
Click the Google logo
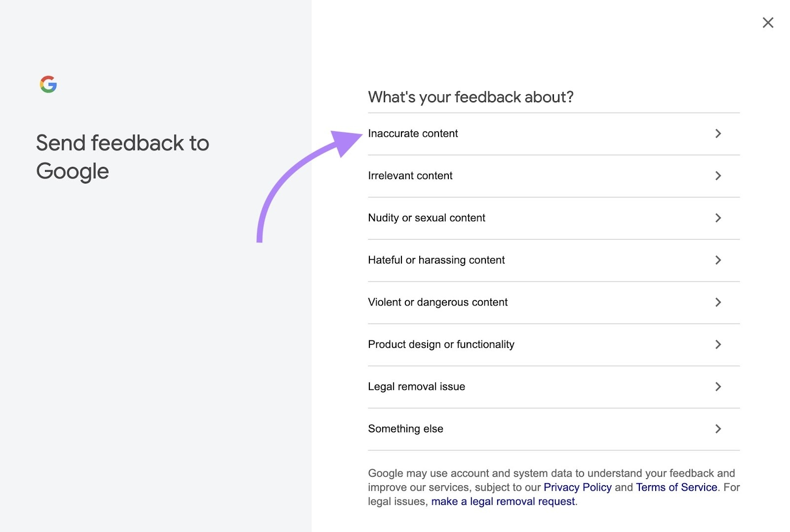pyautogui.click(x=48, y=84)
